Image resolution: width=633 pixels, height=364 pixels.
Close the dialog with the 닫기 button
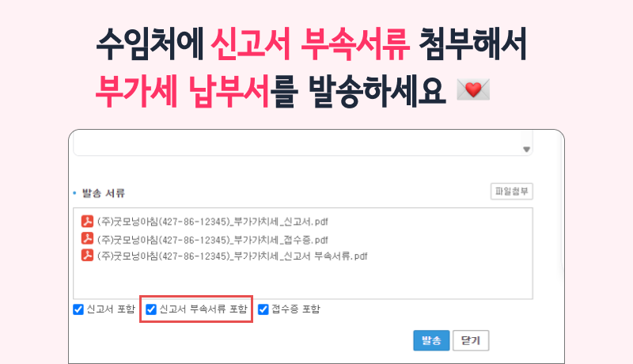point(471,340)
